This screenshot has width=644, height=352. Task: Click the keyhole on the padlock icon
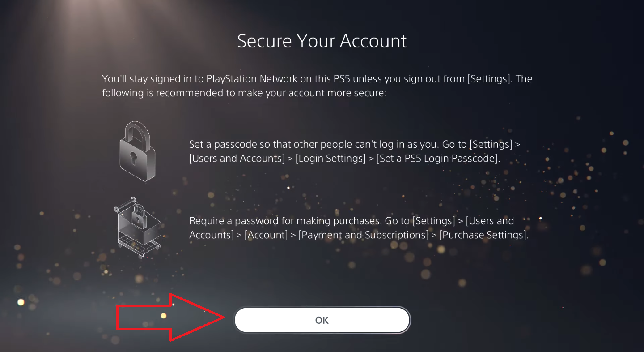(x=133, y=158)
